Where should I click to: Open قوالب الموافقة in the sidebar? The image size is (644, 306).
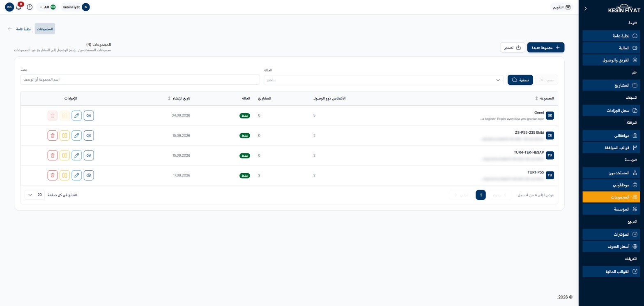(611, 148)
